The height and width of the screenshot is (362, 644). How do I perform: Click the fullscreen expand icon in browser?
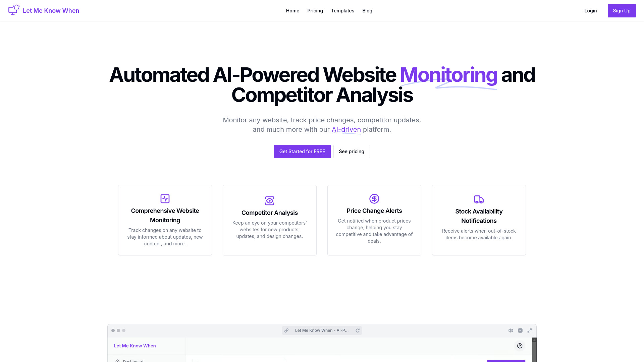coord(529,330)
